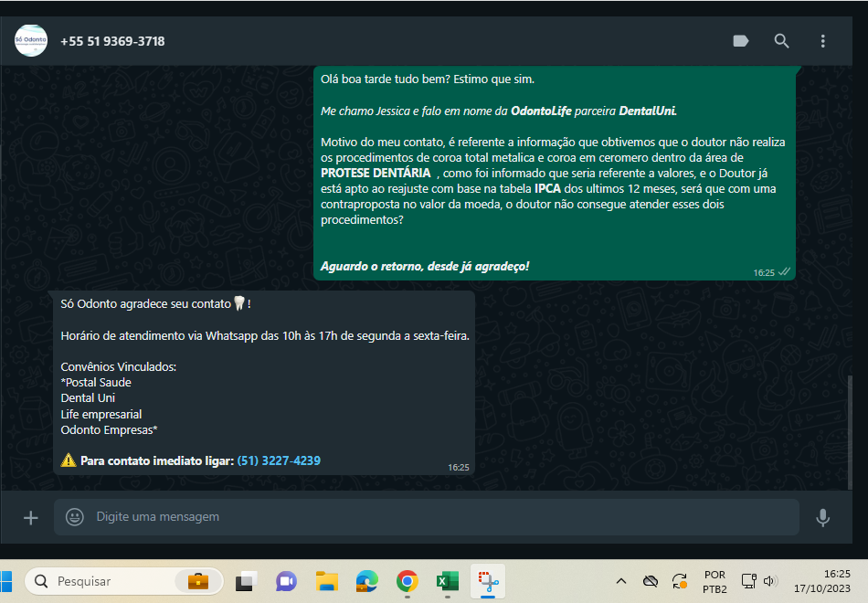Open the network status tray icon
The height and width of the screenshot is (603, 868).
coord(748,581)
